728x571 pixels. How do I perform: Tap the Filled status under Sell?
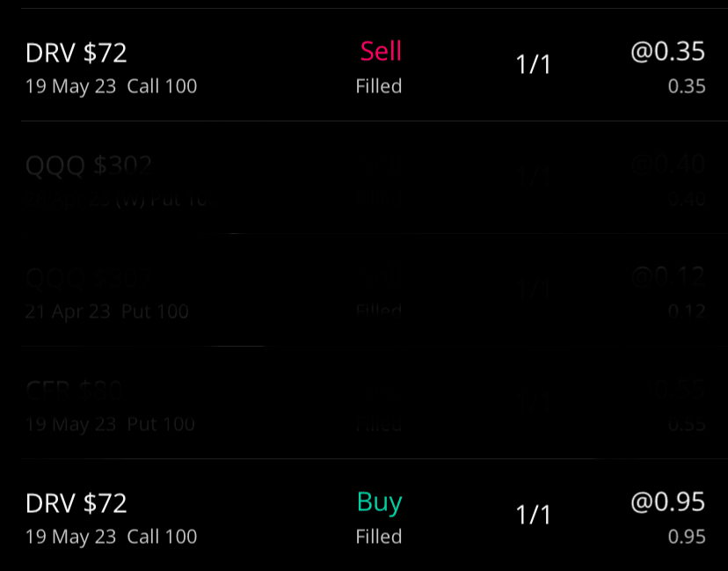coord(379,86)
